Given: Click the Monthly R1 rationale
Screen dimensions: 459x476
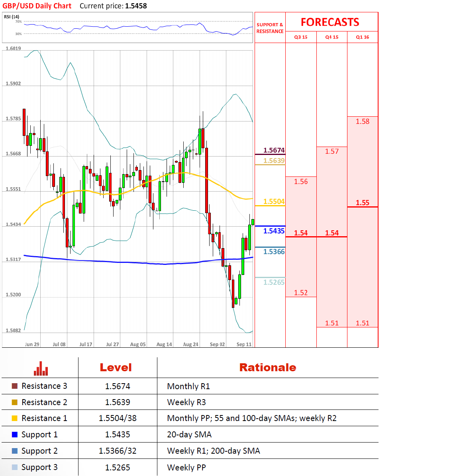Looking at the screenshot, I should (x=188, y=386).
